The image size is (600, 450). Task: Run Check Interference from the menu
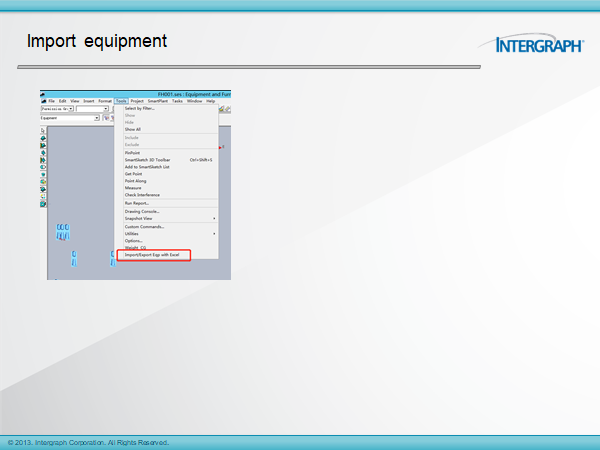coord(167,195)
